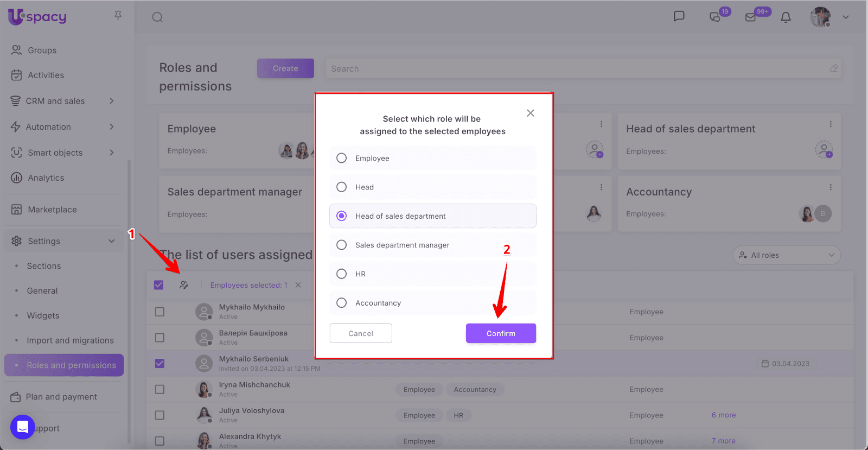Select the Sales department manager radio option
The height and width of the screenshot is (450, 868).
[x=341, y=245]
